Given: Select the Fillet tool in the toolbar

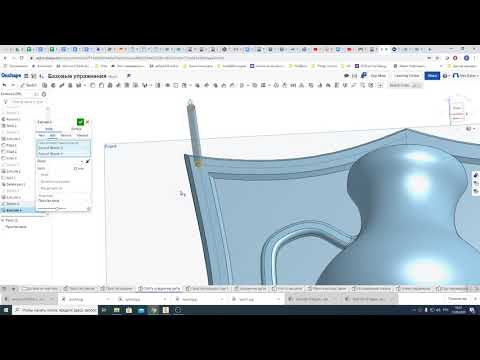Looking at the screenshot, I should pos(93,85).
